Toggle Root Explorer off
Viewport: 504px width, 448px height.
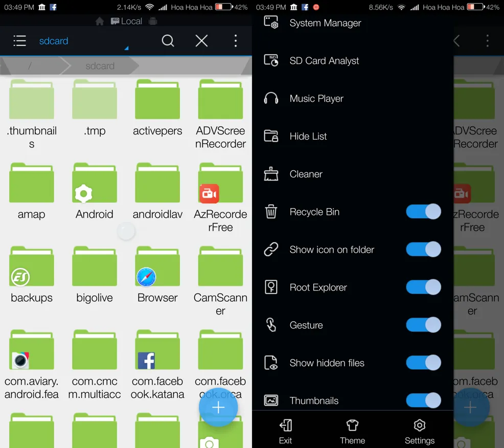pyautogui.click(x=423, y=287)
